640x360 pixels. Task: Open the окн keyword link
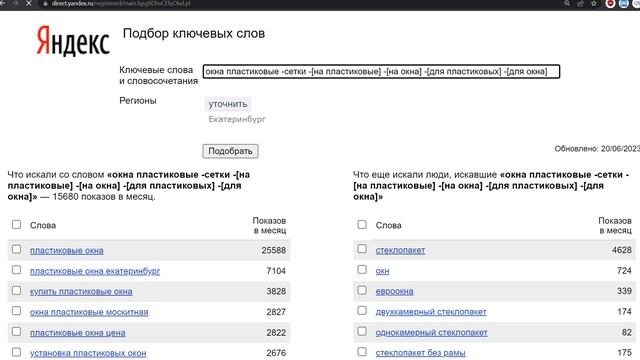[382, 271]
